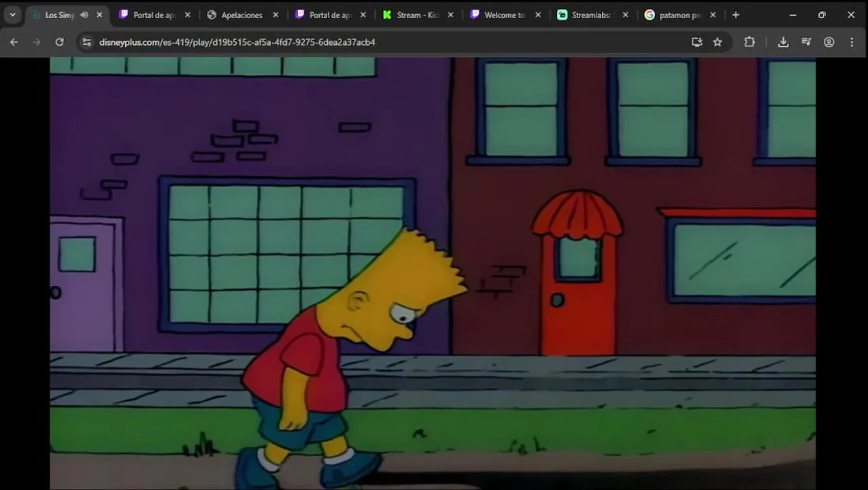Close the patamon png tab
This screenshot has height=490, width=868.
point(714,14)
